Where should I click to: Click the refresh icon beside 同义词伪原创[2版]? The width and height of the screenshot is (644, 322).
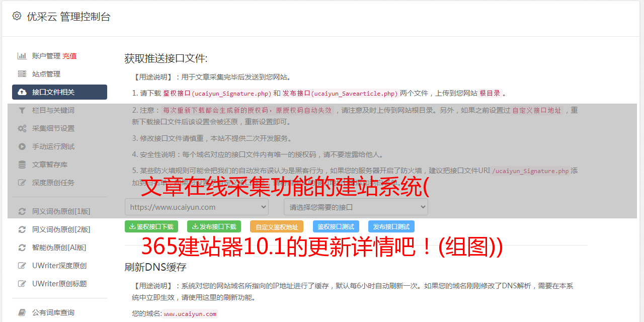point(22,229)
